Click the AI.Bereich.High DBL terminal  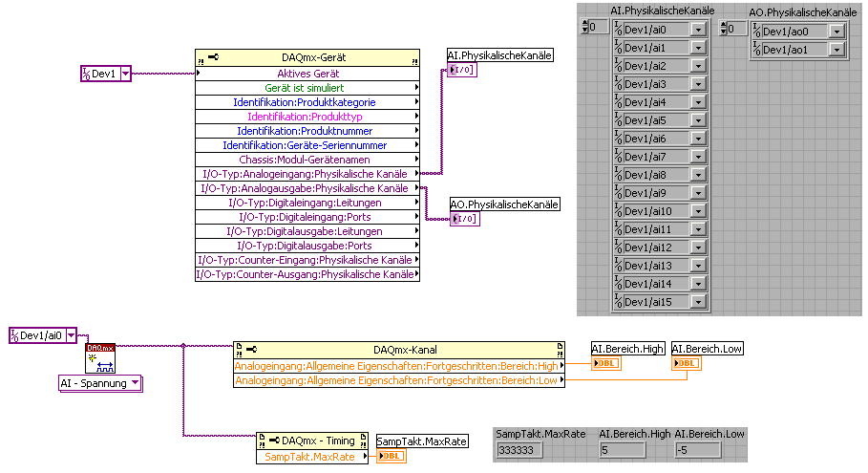click(x=606, y=363)
